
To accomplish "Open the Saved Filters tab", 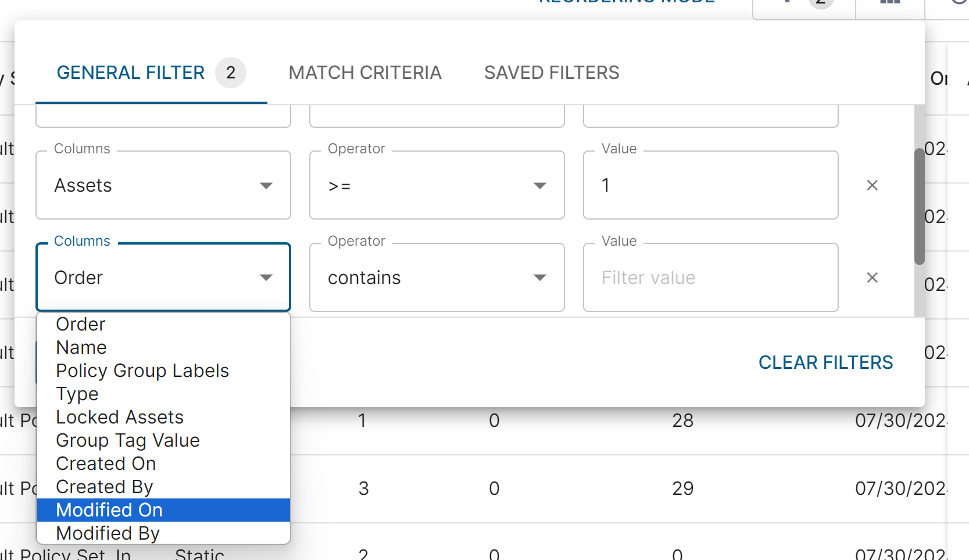I will 551,73.
